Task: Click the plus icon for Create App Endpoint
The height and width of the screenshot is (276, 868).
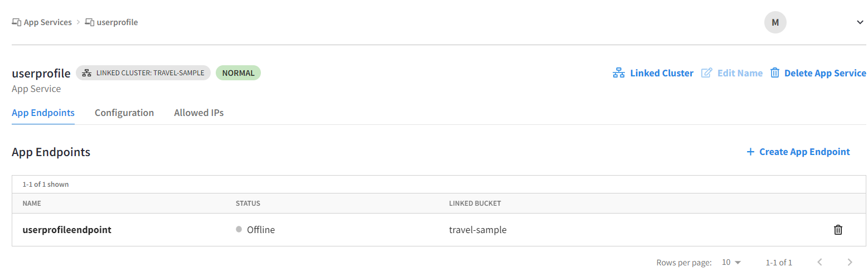Action: pyautogui.click(x=750, y=152)
